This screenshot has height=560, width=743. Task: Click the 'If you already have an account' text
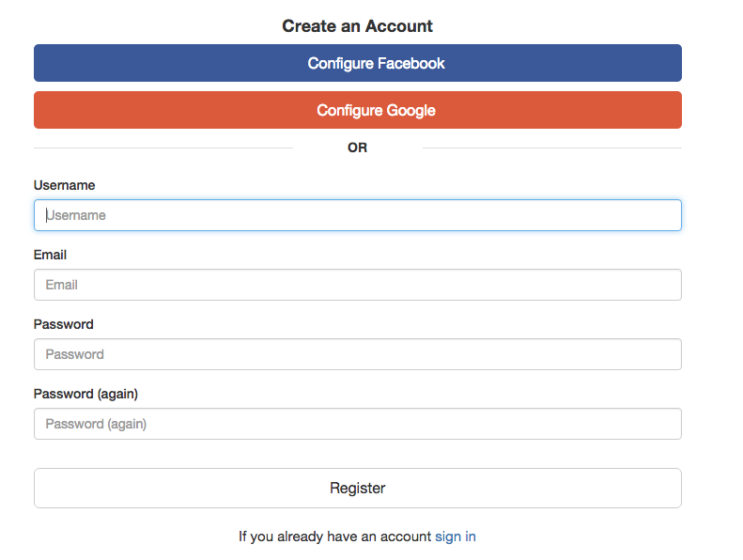[x=335, y=537]
